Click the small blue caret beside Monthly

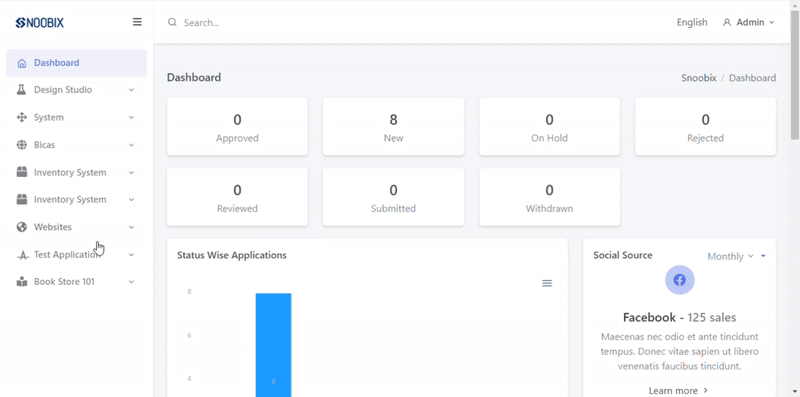coord(763,256)
